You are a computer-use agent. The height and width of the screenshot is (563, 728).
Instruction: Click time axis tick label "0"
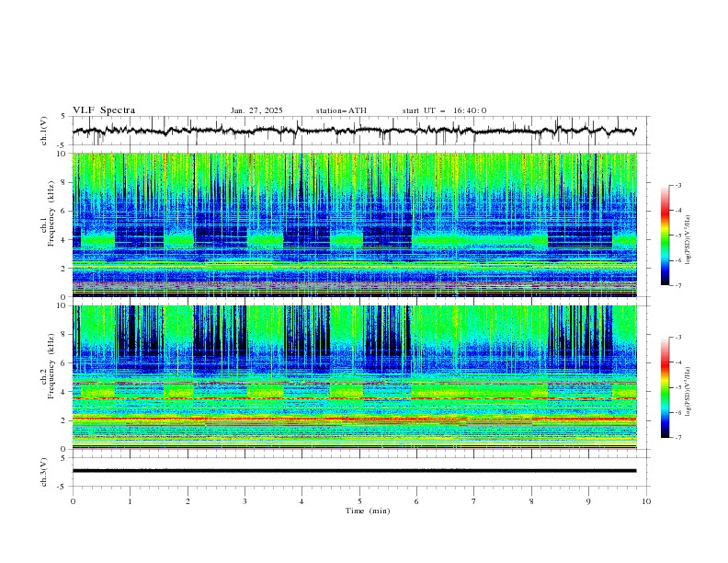(73, 501)
